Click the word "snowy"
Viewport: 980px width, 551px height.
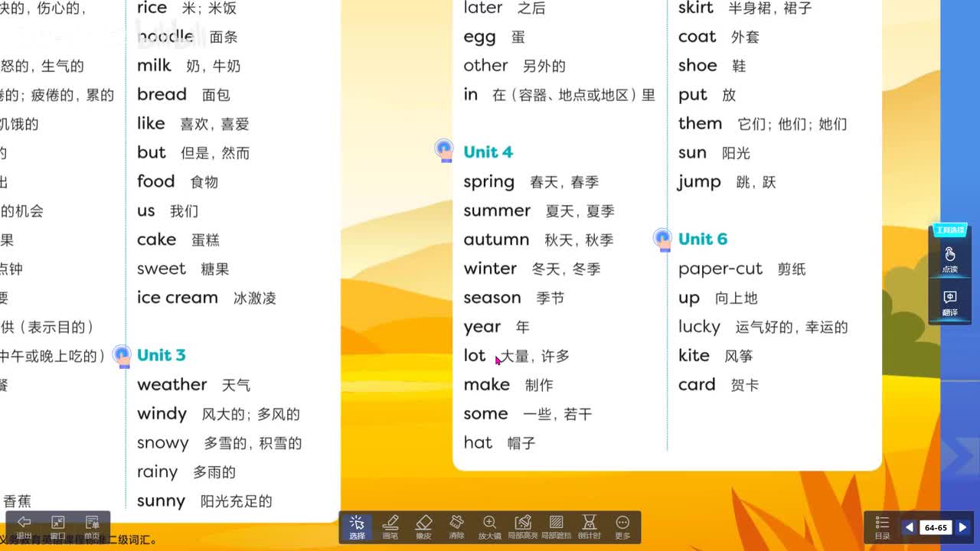162,443
